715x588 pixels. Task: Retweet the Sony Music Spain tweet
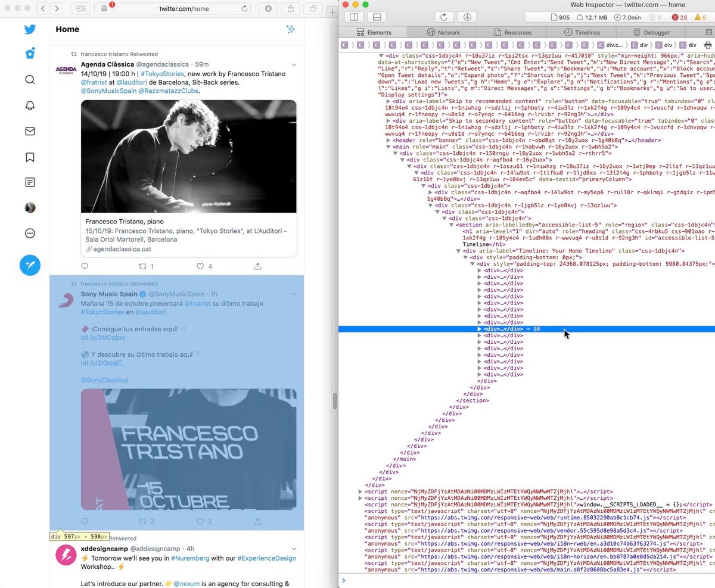coord(143,520)
